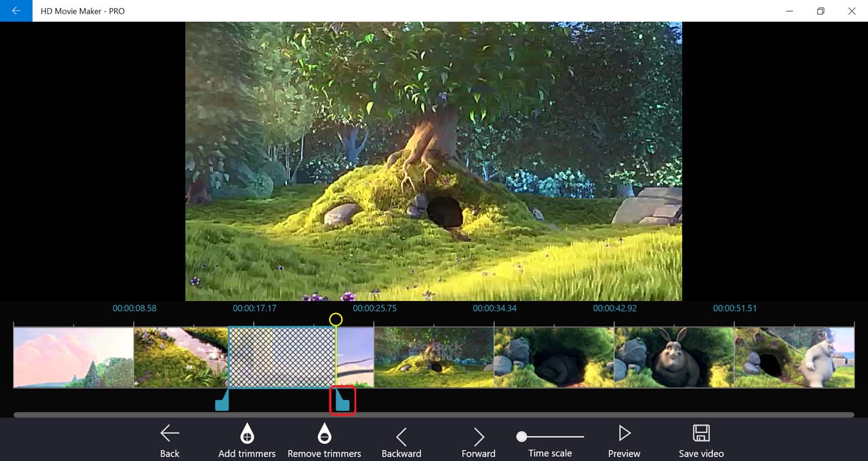This screenshot has width=868, height=461.
Task: Click the Add trimmers icon
Action: point(247,434)
